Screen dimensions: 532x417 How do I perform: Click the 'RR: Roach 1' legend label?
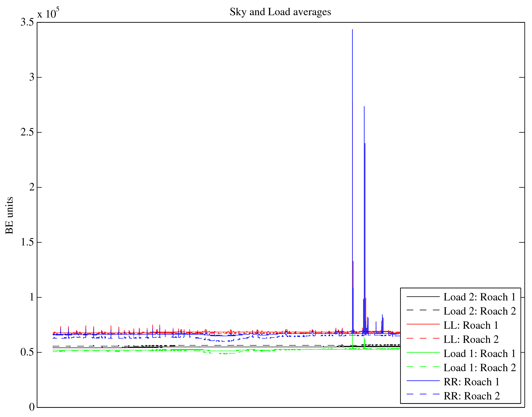471,382
